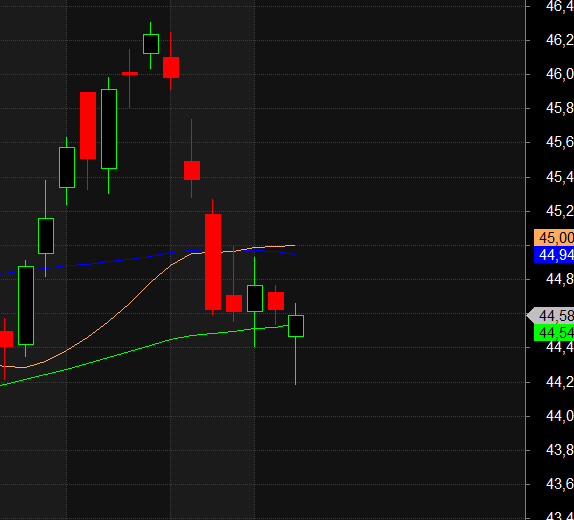Click the 46,2 price axis label
Image resolution: width=574 pixels, height=520 pixels.
559,40
